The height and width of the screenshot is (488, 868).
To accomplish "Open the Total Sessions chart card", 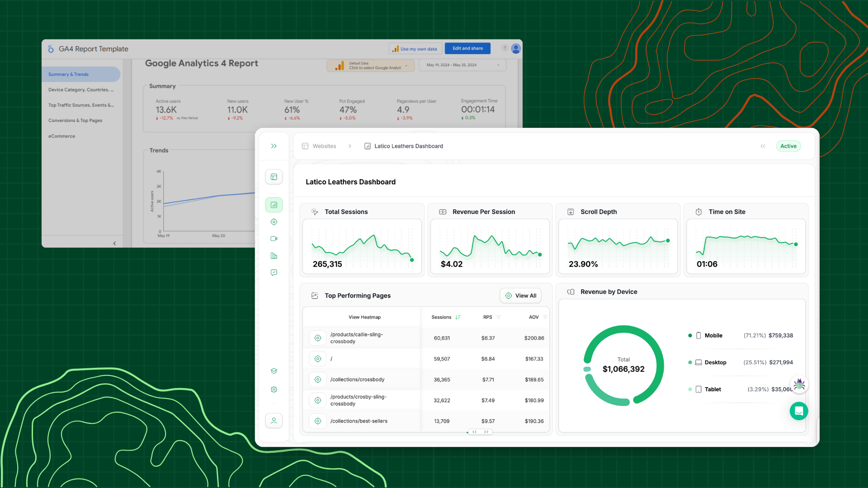I will click(x=362, y=246).
